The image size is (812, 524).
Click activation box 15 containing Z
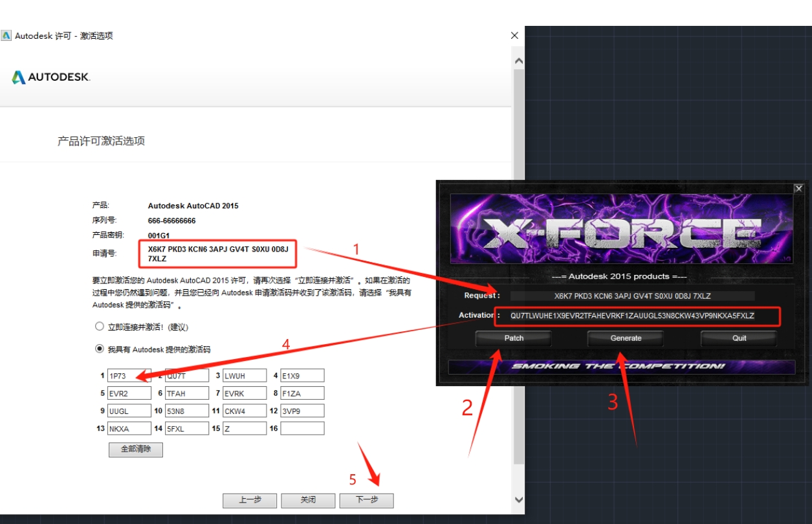pyautogui.click(x=245, y=428)
